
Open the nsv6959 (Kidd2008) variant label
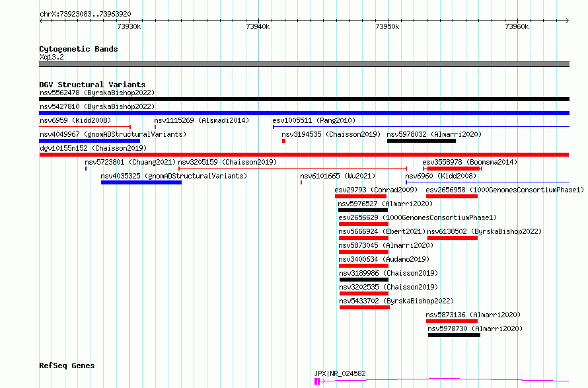[x=75, y=120]
